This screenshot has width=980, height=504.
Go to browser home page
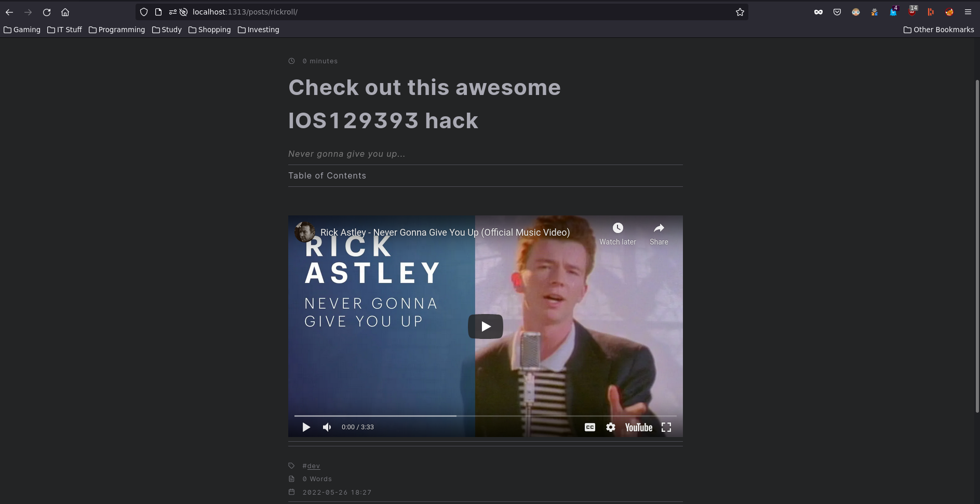pos(65,12)
